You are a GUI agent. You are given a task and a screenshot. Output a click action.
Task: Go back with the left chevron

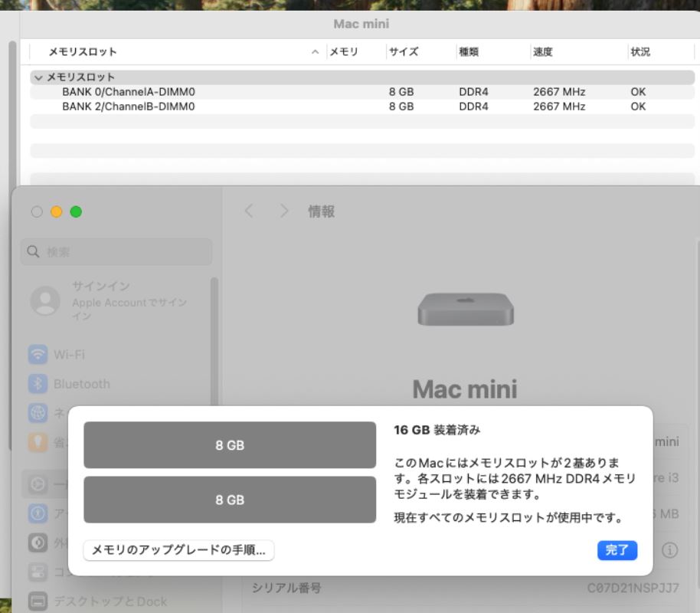click(x=249, y=211)
